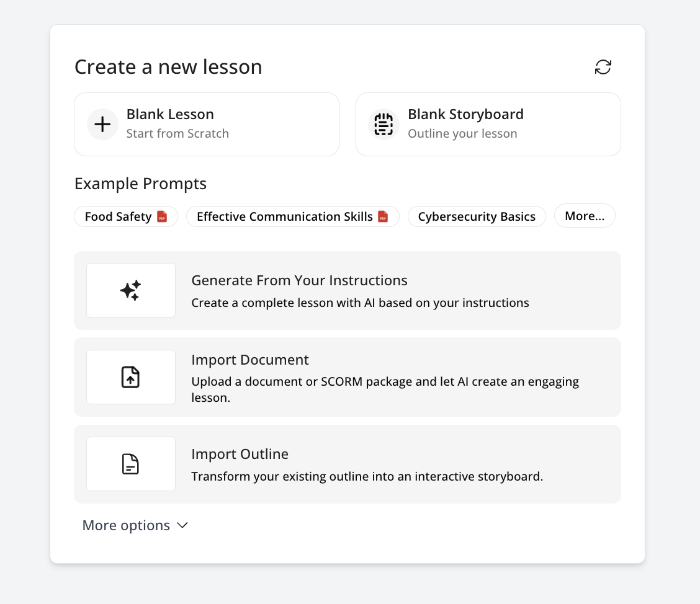Choose the Effective Communication Skills prompt
This screenshot has height=604, width=700.
tap(285, 216)
